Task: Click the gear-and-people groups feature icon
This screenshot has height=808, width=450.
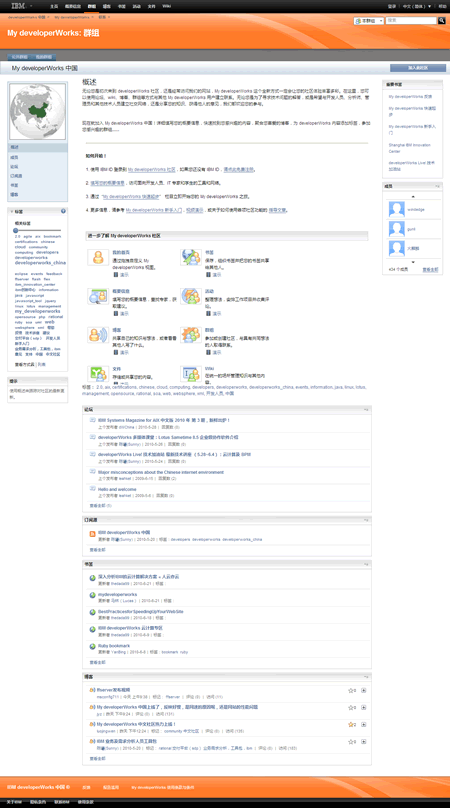Action: pyautogui.click(x=191, y=335)
